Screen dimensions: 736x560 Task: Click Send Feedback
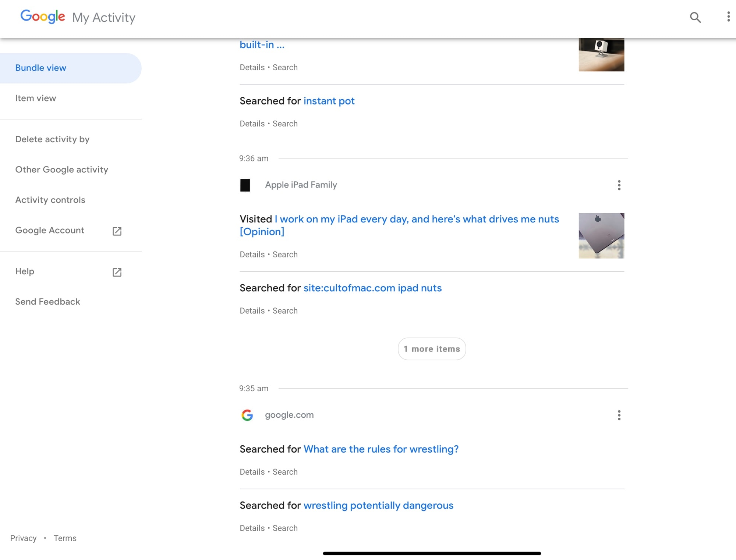click(47, 302)
